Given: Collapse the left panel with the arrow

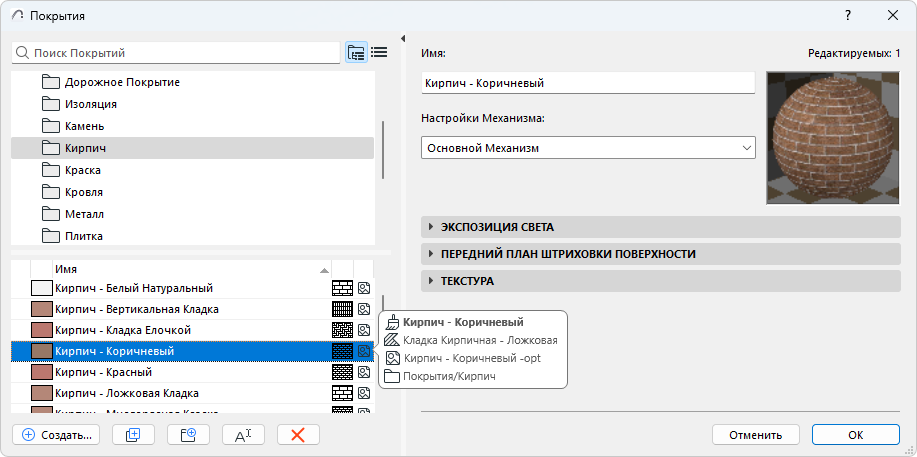Looking at the screenshot, I should pyautogui.click(x=403, y=40).
